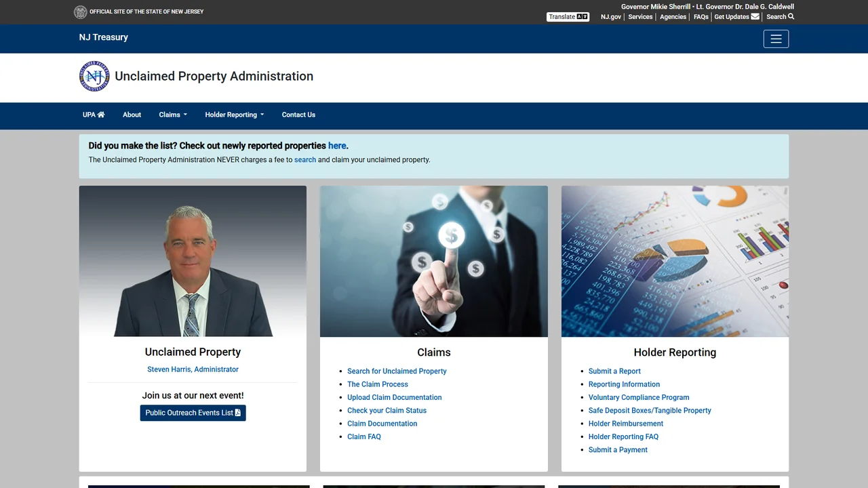Click the Unclaimed Property Administration site title
868x488 pixels.
pyautogui.click(x=214, y=76)
